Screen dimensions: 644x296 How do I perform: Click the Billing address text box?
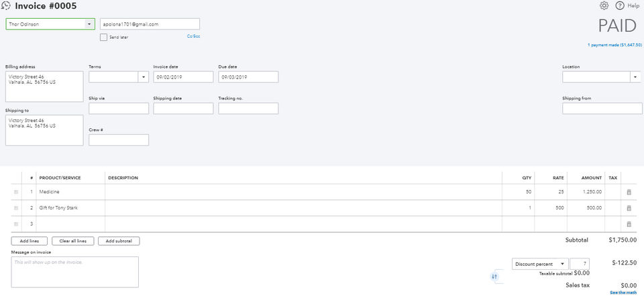pos(44,87)
